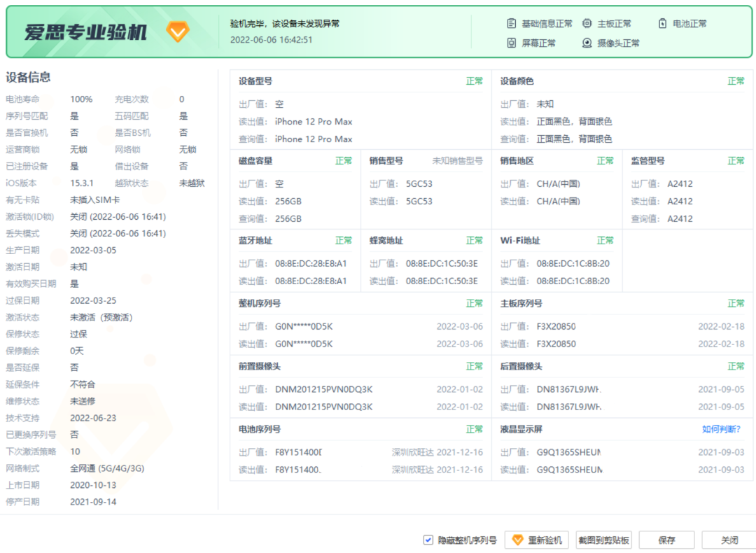The width and height of the screenshot is (756, 553).
Task: Click the 验机完毕，该设备未发现异常 message
Action: 284,24
